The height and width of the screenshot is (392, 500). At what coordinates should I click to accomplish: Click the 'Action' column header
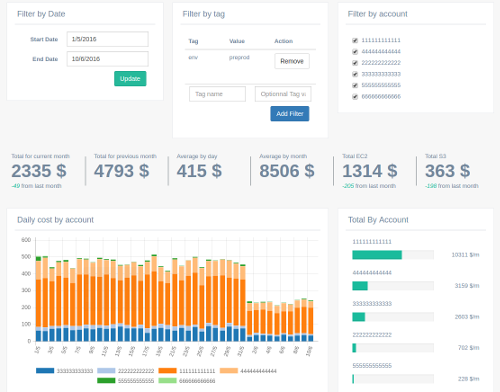coord(284,41)
